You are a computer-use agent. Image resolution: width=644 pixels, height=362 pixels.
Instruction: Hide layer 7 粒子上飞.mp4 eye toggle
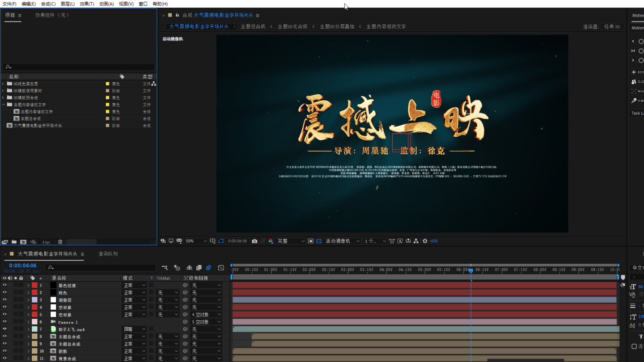tap(5, 329)
